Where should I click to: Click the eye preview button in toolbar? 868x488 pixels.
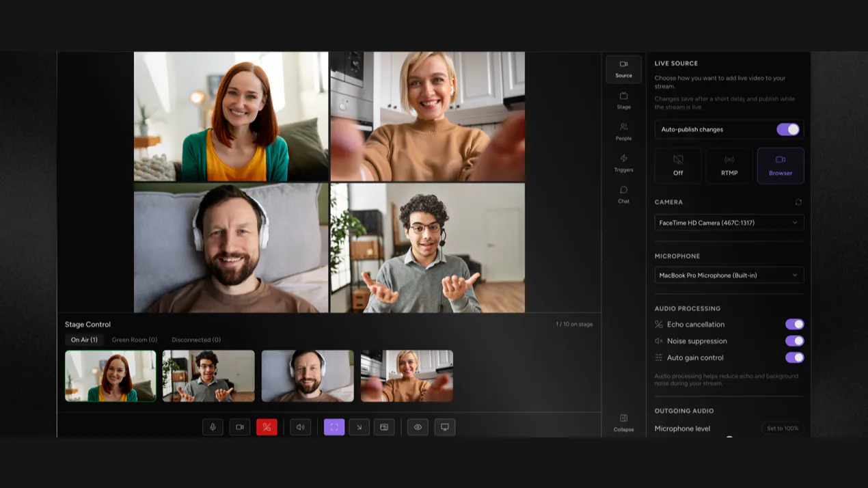[418, 427]
